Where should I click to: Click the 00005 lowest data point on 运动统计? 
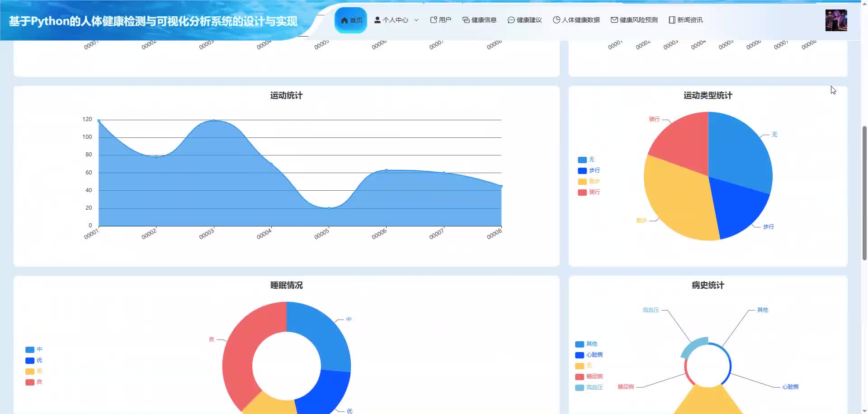[329, 208]
